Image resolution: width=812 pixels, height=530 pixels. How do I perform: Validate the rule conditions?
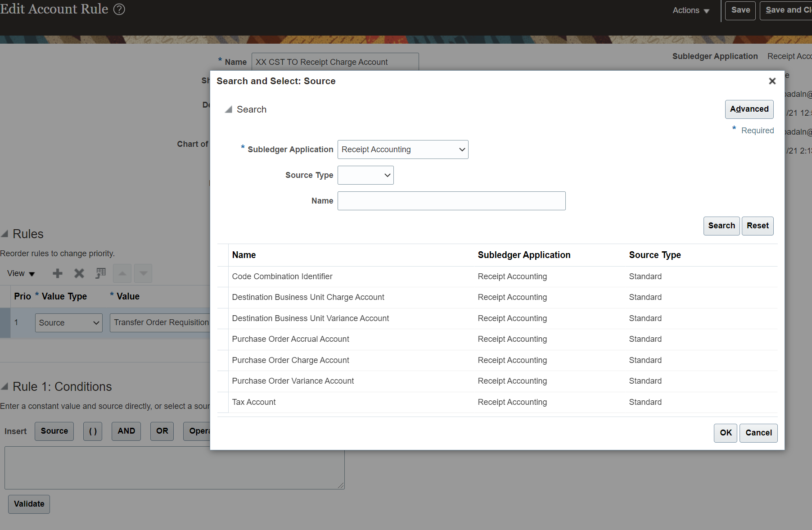click(28, 504)
